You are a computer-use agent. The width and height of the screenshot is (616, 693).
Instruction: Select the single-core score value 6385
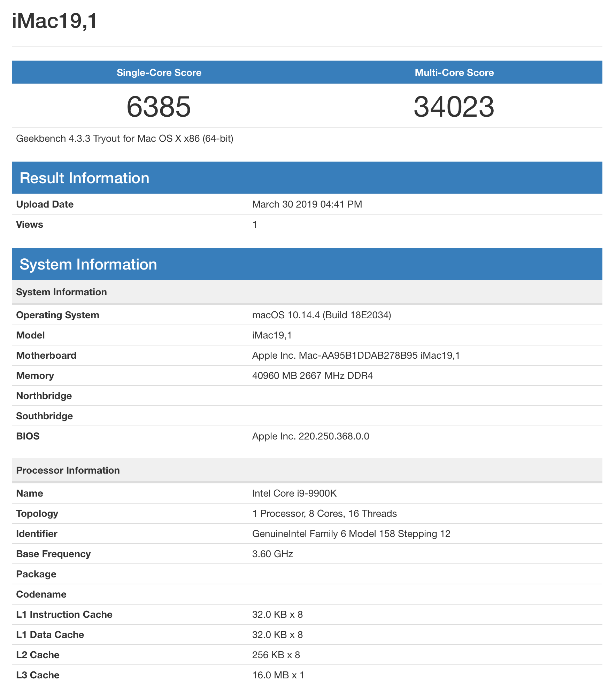[x=159, y=107]
